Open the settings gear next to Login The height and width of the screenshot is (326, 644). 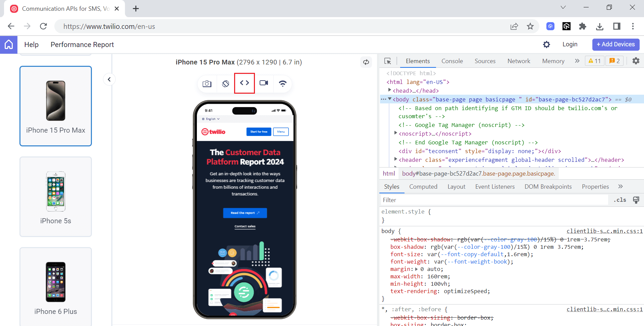546,44
